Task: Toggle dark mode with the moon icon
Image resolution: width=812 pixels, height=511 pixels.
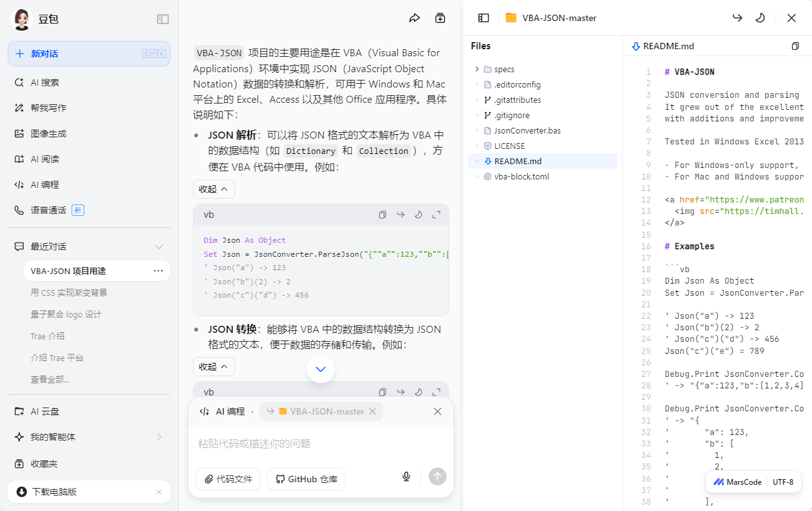Action: [x=760, y=18]
